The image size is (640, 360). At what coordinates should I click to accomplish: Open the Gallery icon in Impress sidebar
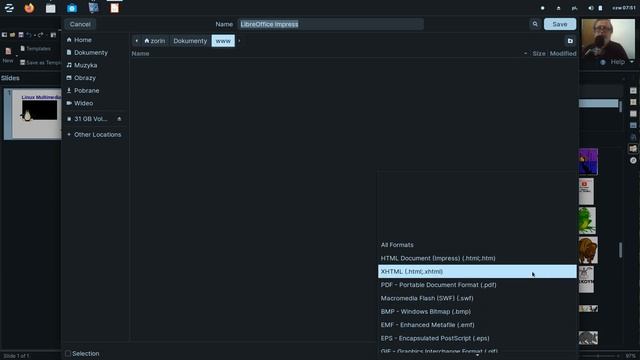[x=633, y=149]
